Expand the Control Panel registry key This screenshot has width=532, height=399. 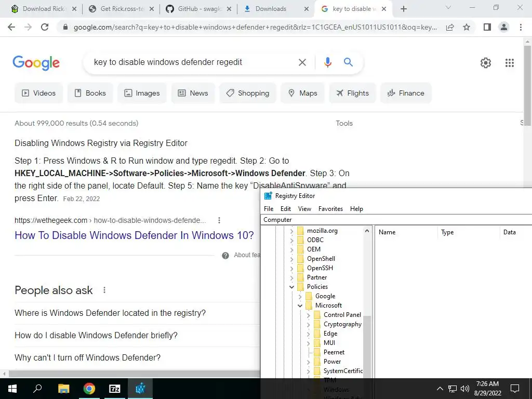tap(308, 315)
